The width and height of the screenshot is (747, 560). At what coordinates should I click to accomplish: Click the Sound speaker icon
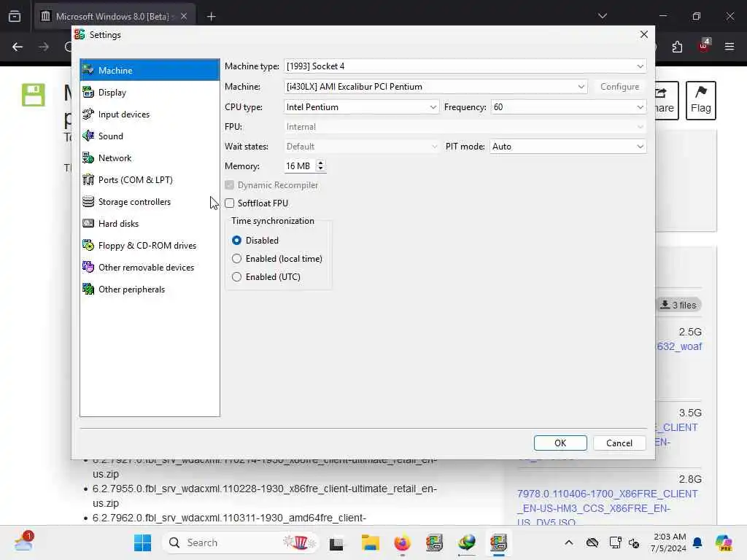pyautogui.click(x=88, y=136)
